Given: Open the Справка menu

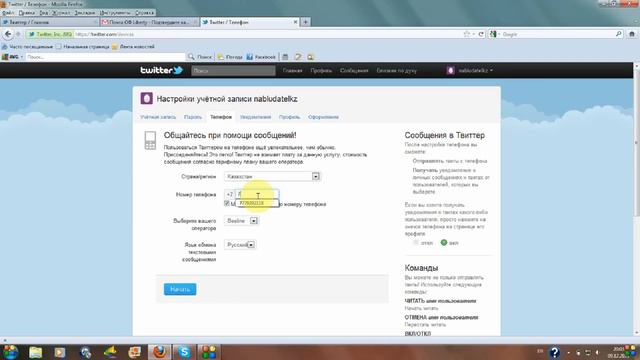Looking at the screenshot, I should tap(144, 13).
